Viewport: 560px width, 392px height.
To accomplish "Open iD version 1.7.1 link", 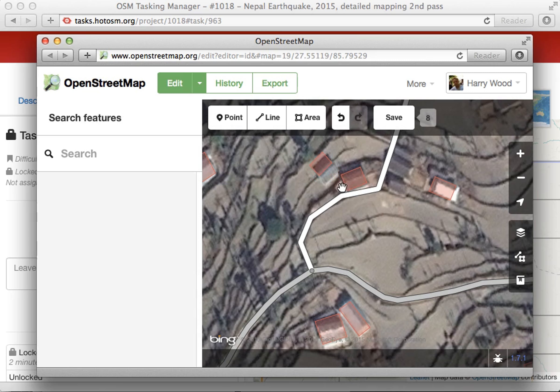I will pos(518,358).
